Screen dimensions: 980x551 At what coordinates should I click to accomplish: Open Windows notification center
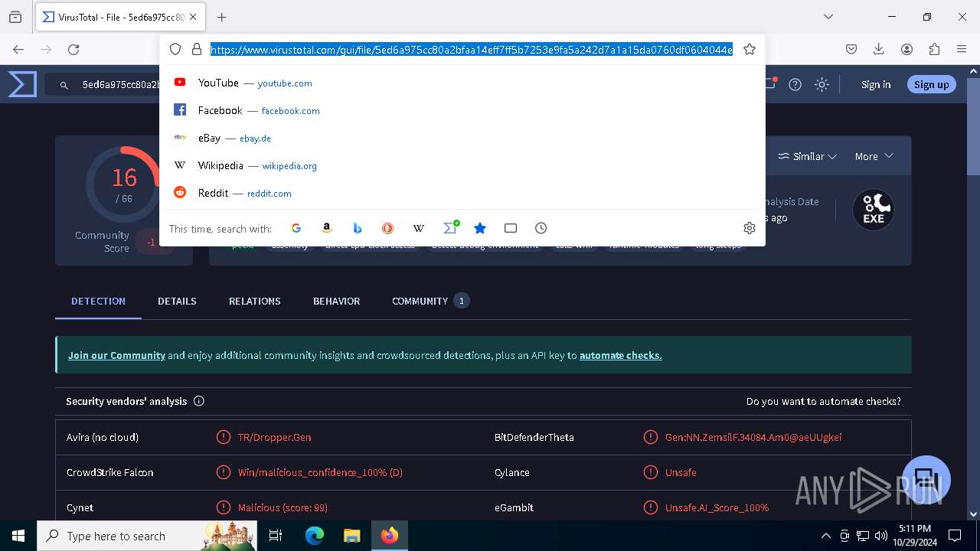955,536
